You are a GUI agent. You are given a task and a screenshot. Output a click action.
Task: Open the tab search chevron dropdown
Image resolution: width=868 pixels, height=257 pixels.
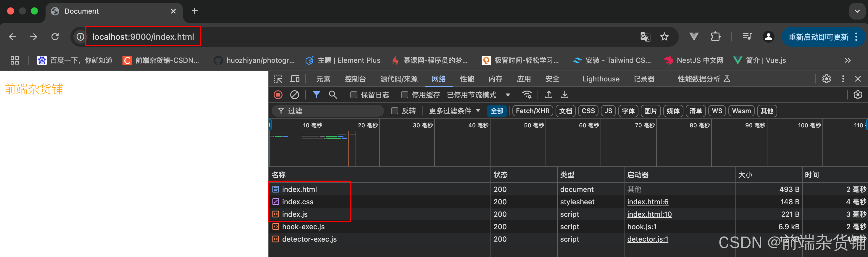[857, 11]
